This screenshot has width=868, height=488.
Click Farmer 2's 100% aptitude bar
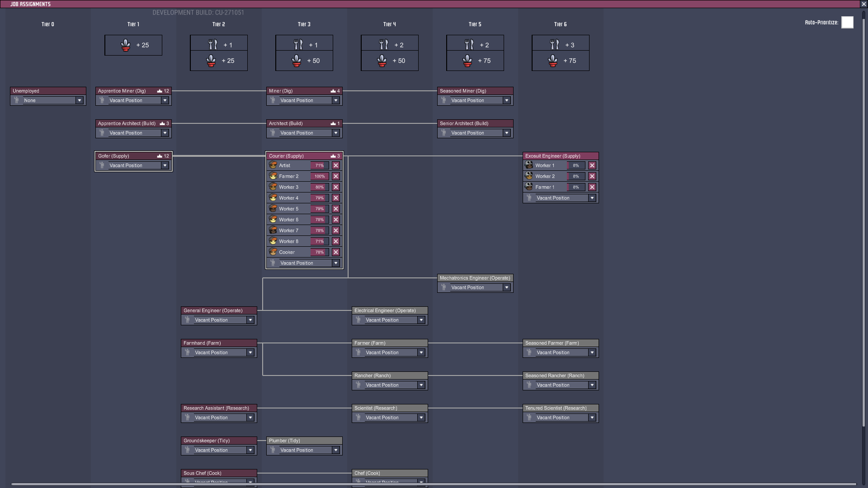pos(320,176)
